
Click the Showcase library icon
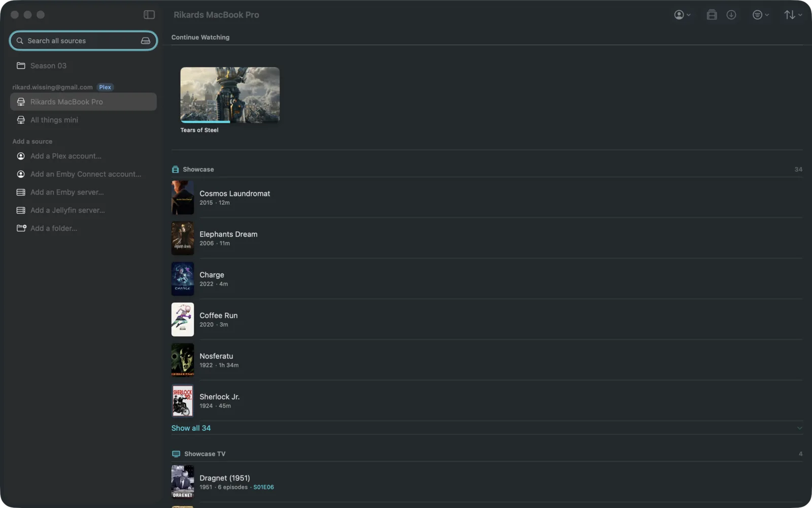[x=175, y=169]
